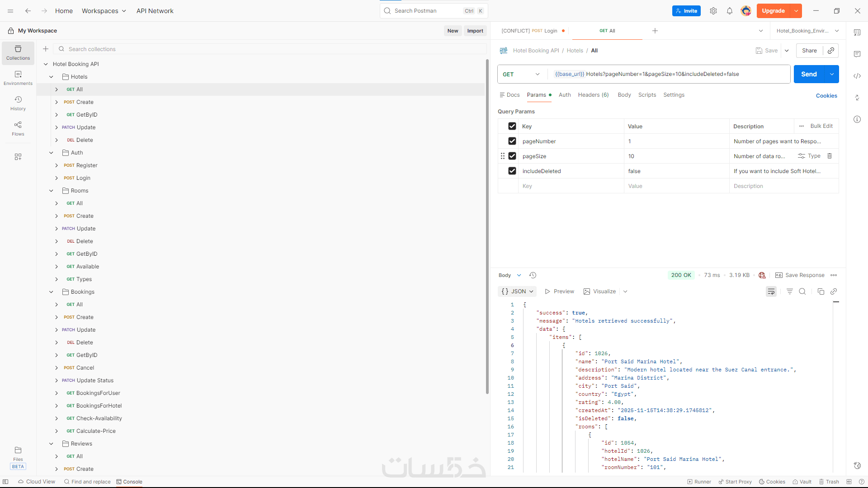This screenshot has width=868, height=488.
Task: Go back with the arrow icon
Action: click(28, 11)
